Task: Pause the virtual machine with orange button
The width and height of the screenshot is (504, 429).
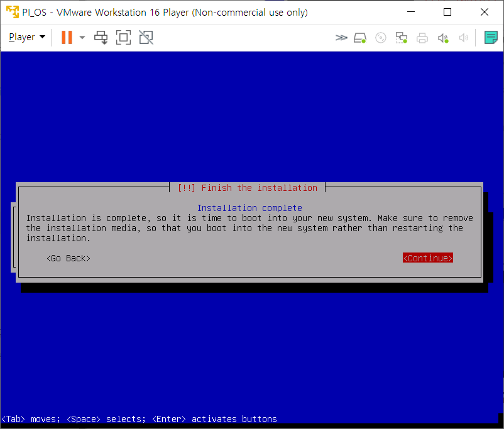Action: [x=67, y=38]
